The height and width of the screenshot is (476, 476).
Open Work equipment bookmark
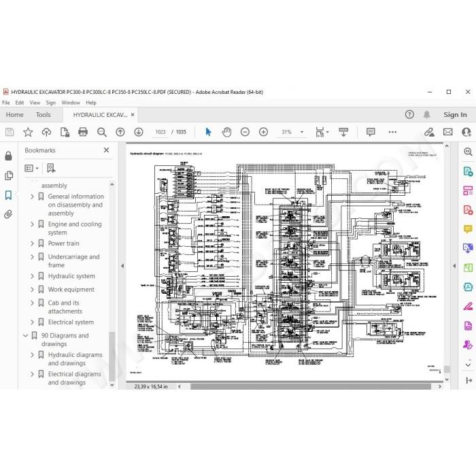(x=71, y=290)
